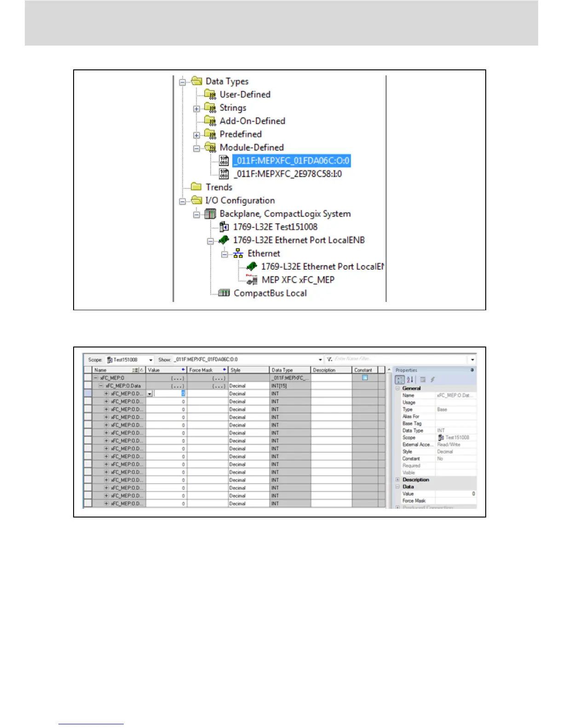This screenshot has width=563, height=728.
Task: Click the Categorized view icon in Properties
Action: [x=400, y=380]
